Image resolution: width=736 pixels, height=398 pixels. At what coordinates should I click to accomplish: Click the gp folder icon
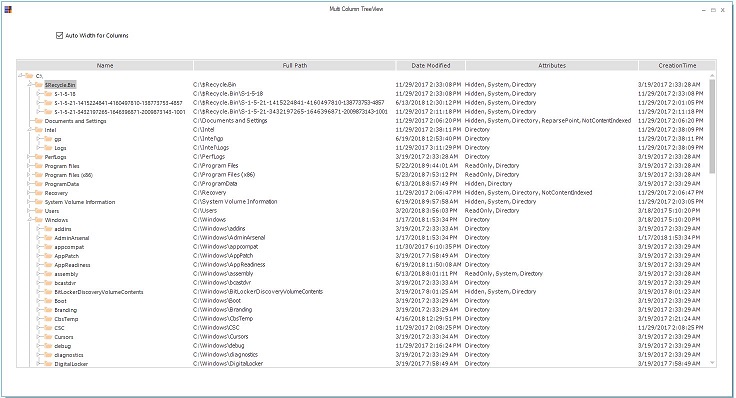(x=48, y=138)
